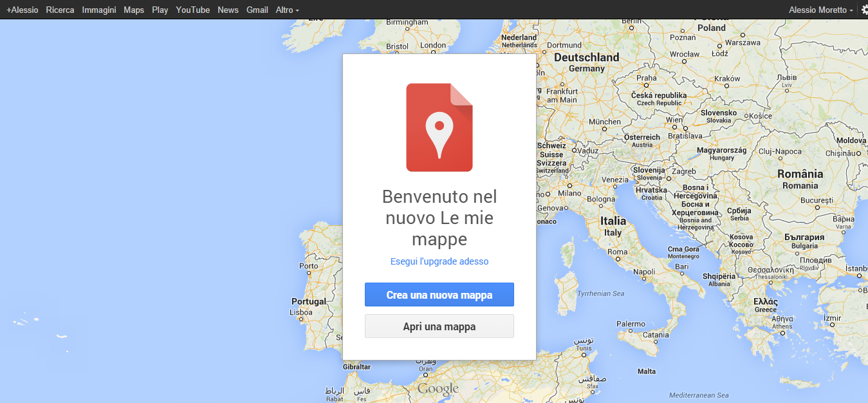
Task: Click the Ελλάς country label
Action: (766, 301)
